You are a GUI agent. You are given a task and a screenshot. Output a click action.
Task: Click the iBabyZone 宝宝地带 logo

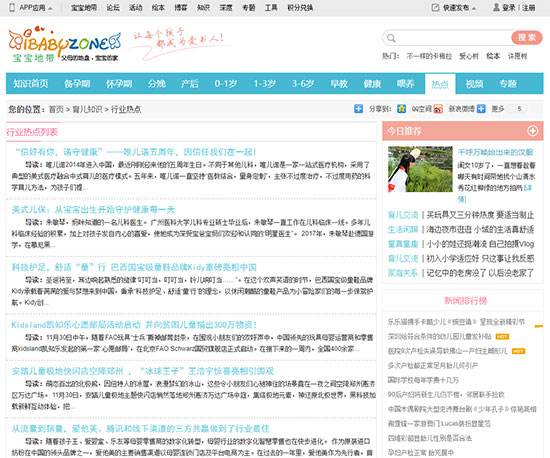[x=65, y=45]
